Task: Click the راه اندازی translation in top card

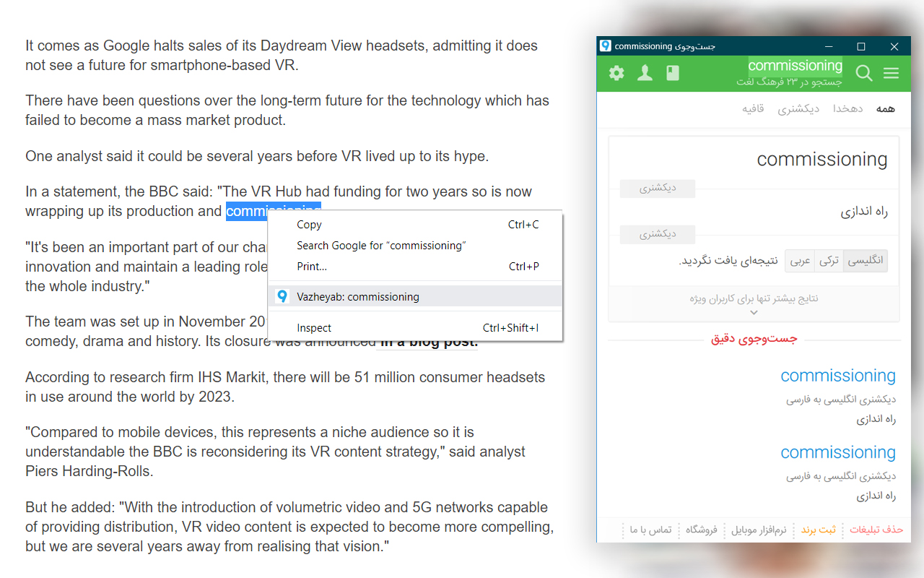Action: [x=864, y=212]
